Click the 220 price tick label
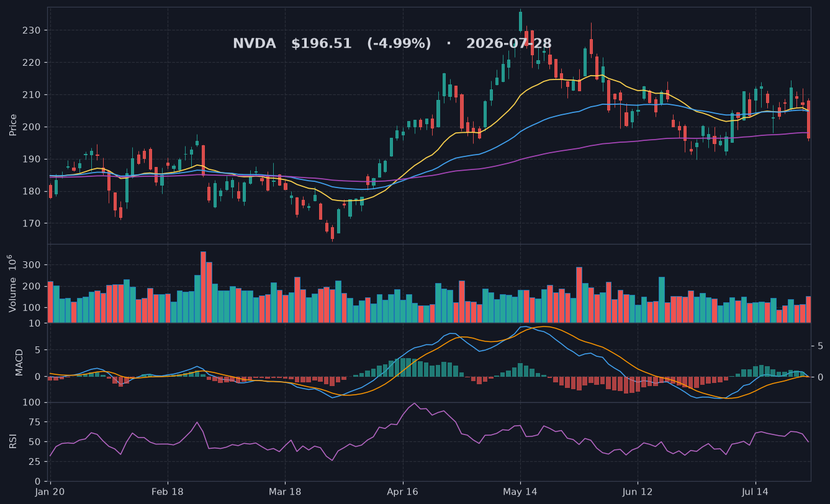Screen dimensions: 830x504 [x=32, y=63]
